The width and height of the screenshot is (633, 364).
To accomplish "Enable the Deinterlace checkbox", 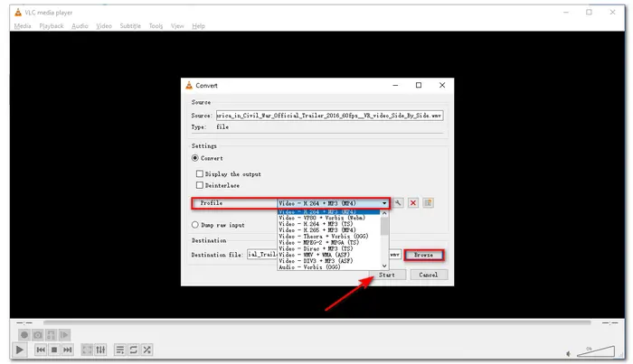I will coord(200,185).
